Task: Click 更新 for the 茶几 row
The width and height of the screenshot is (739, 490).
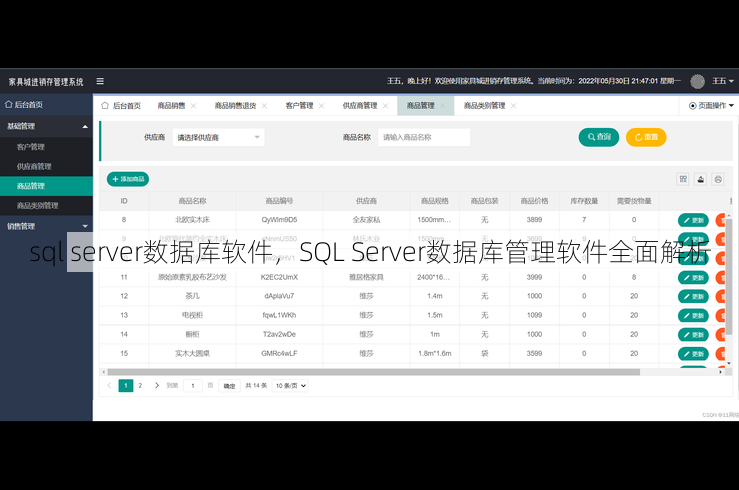Action: click(693, 296)
